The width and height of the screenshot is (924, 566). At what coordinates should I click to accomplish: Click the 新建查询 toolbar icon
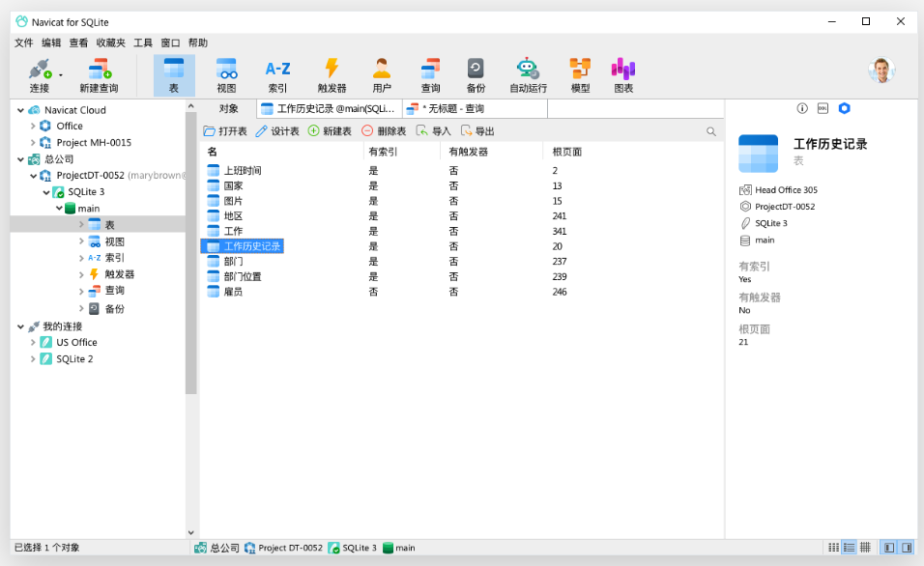(100, 72)
